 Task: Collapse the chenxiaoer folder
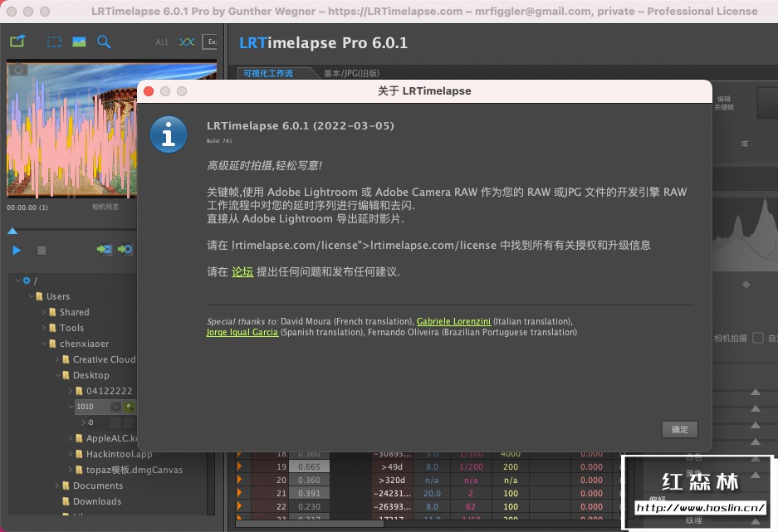(44, 344)
